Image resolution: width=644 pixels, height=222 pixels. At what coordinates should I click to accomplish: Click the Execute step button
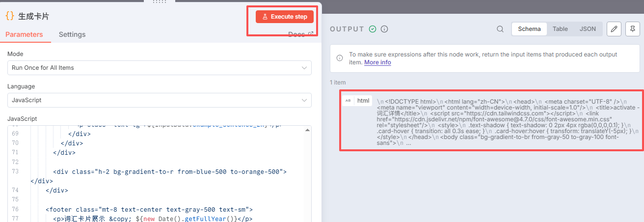pos(284,17)
